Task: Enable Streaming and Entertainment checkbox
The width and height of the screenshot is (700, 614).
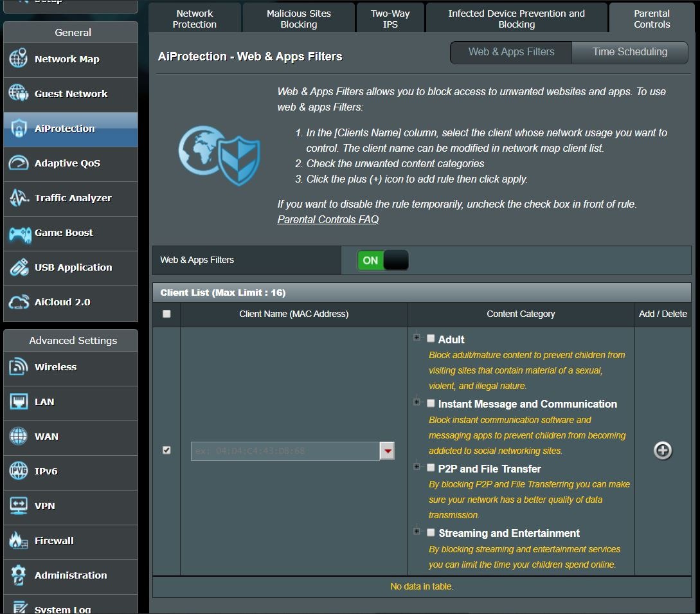Action: [431, 532]
